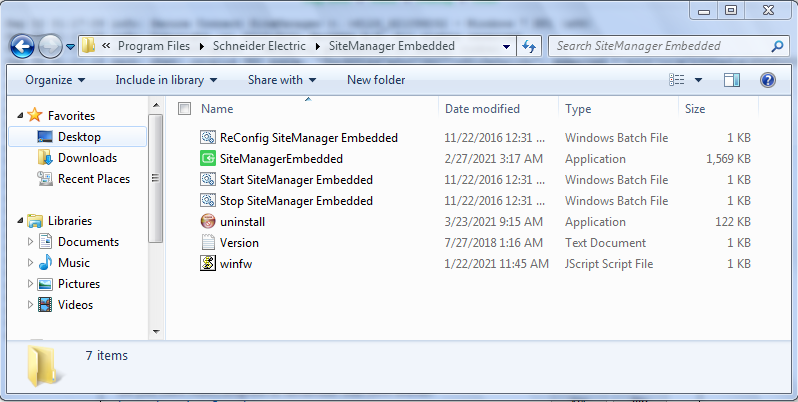Collapse the Libraries group
The image size is (798, 402).
pyautogui.click(x=20, y=221)
